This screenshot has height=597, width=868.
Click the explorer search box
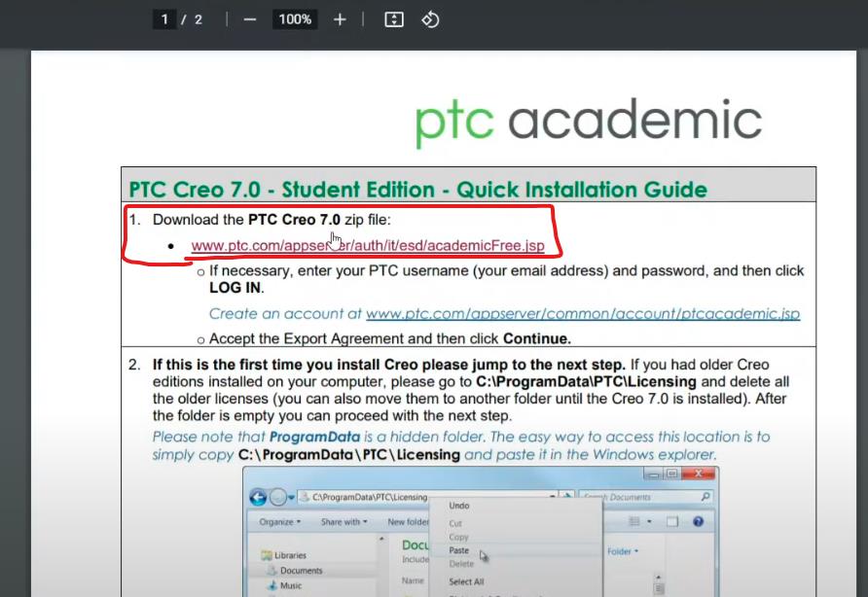[645, 498]
